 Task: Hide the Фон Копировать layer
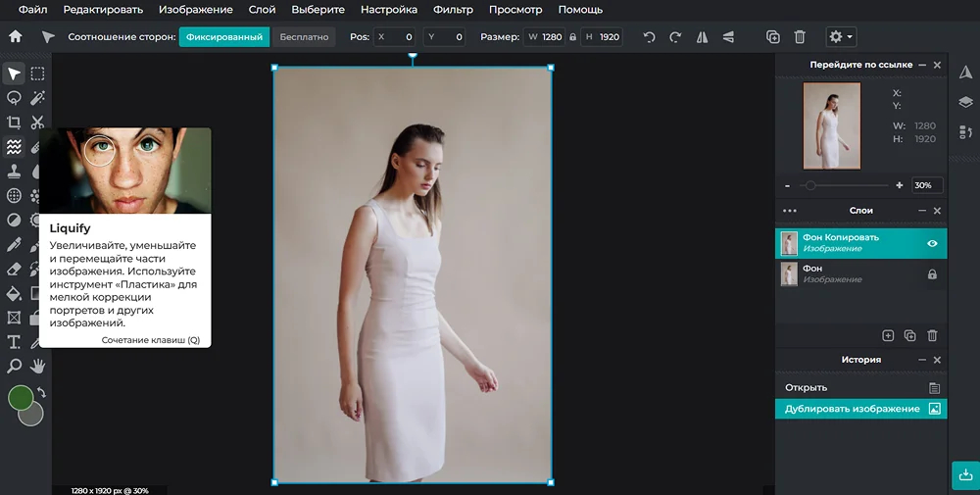[x=932, y=244]
